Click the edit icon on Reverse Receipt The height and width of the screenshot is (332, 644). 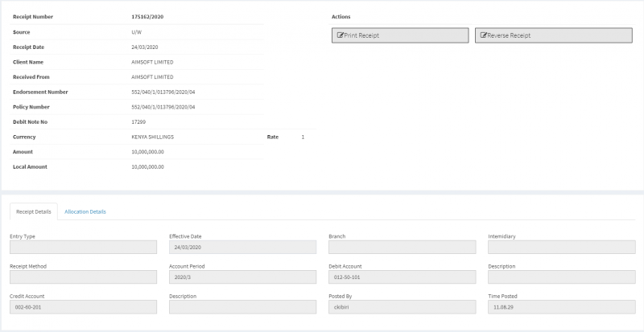[484, 35]
